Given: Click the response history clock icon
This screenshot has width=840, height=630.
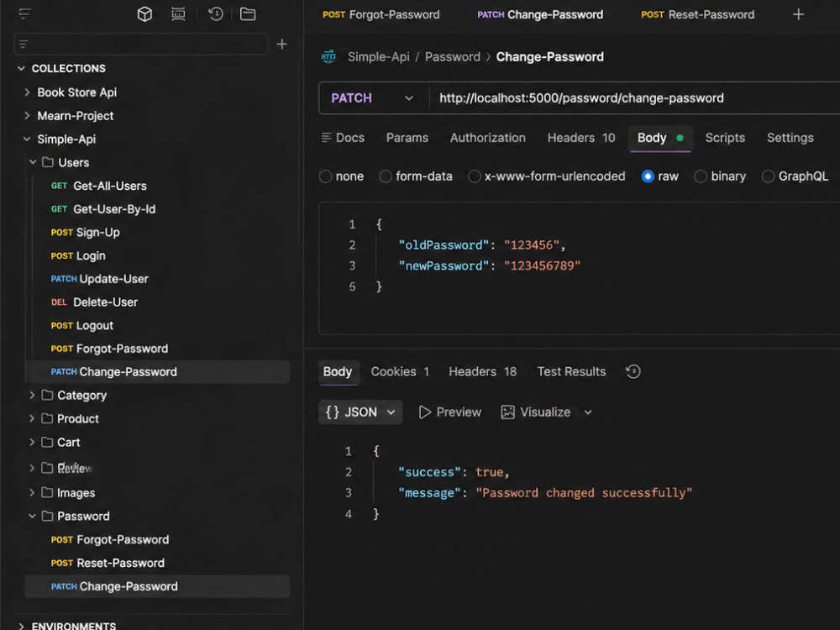Looking at the screenshot, I should click(633, 371).
